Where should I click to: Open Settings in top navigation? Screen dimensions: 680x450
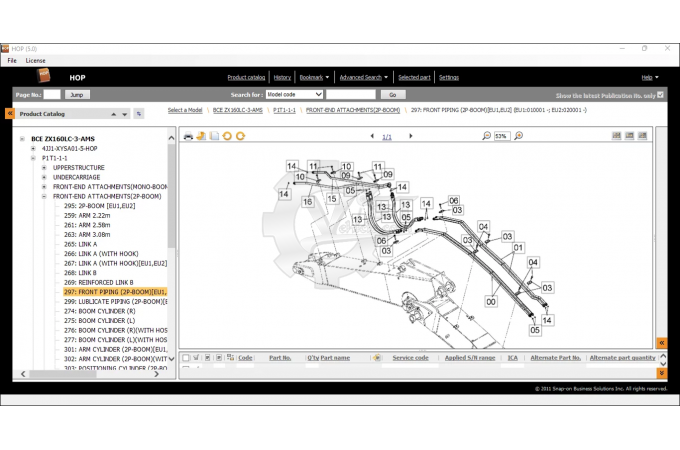(x=449, y=78)
